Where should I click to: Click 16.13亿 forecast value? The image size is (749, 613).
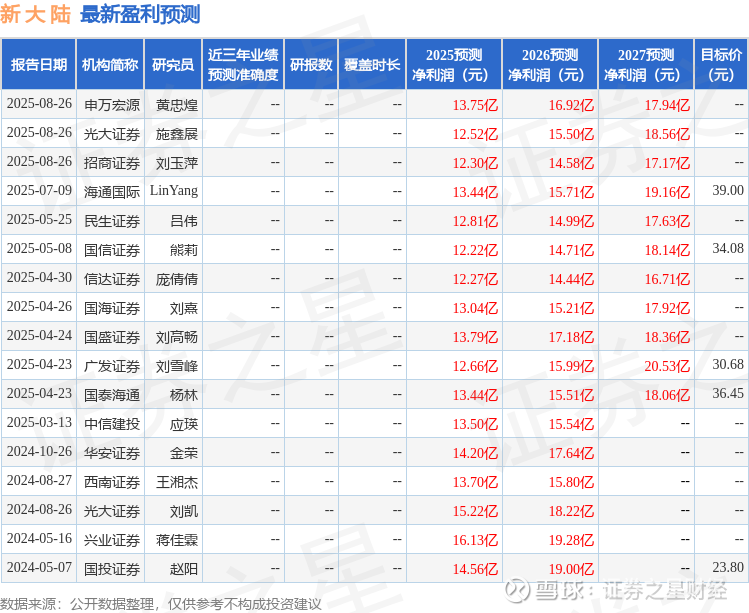(x=475, y=540)
